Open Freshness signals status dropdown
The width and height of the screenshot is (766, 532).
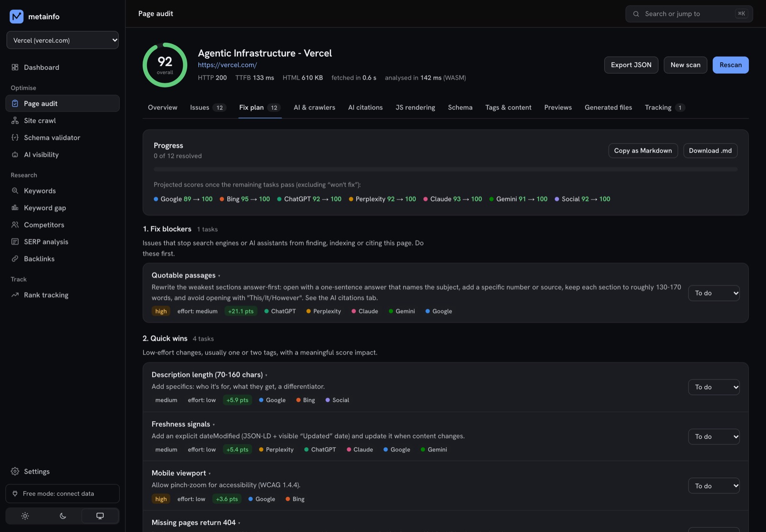point(714,437)
